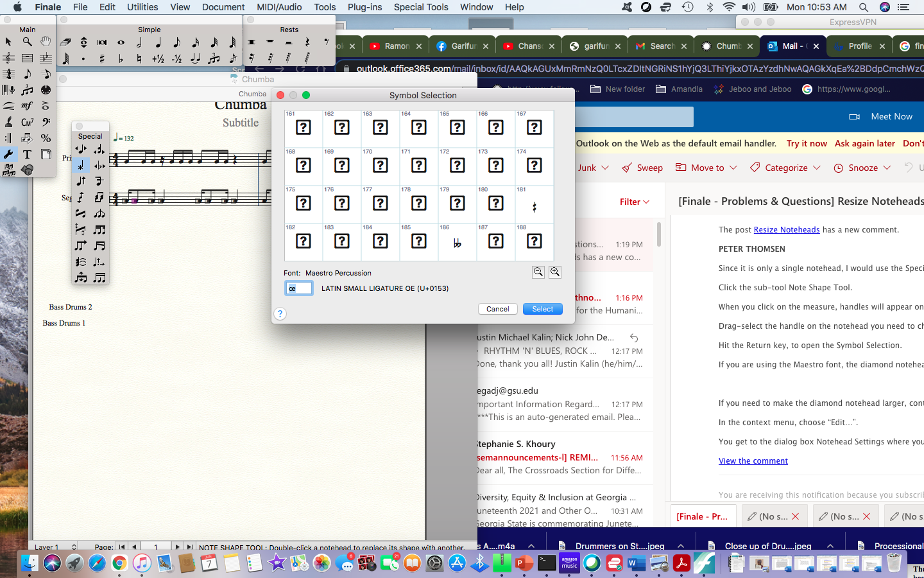
Task: Open the MIDI/Audio menu
Action: [x=279, y=7]
